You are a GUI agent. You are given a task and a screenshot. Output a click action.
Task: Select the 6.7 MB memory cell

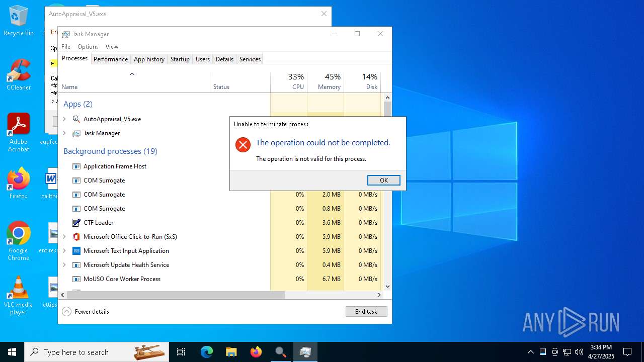(326, 279)
